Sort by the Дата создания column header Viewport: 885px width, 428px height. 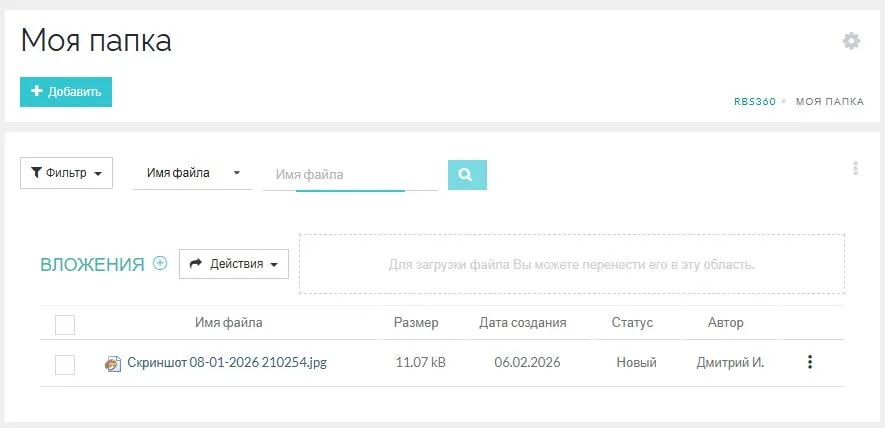click(522, 323)
